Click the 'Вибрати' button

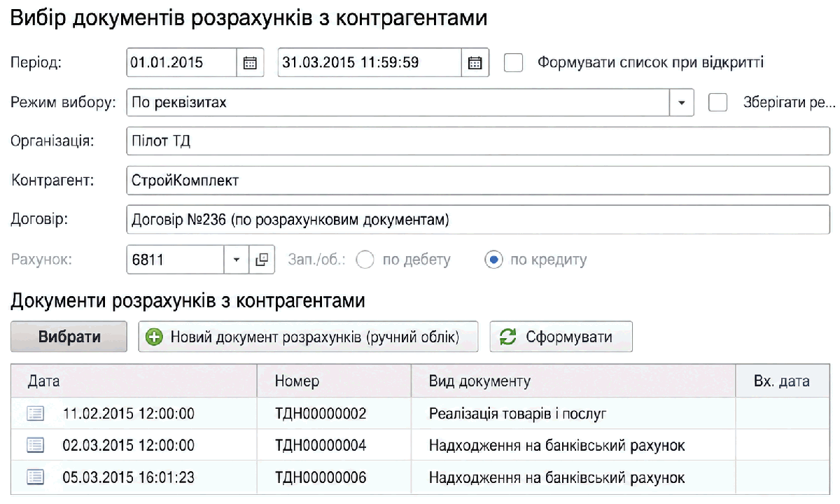69,337
